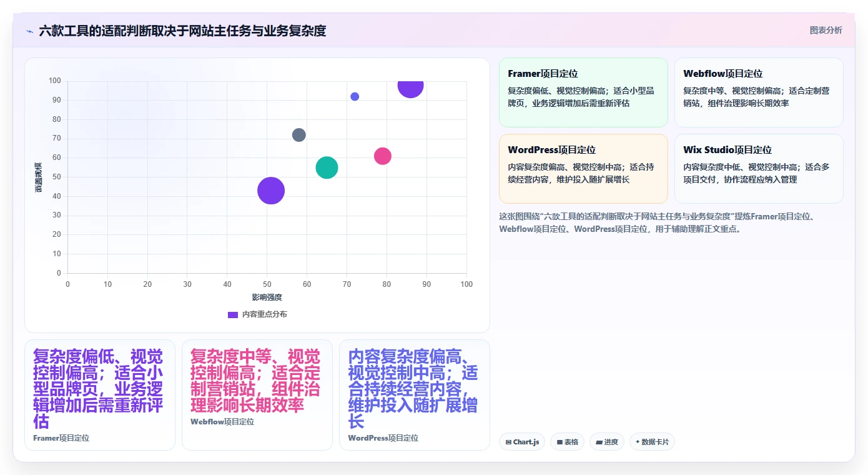Click the pink 复杂度中等 stat card text
This screenshot has height=475, width=868.
(255, 381)
